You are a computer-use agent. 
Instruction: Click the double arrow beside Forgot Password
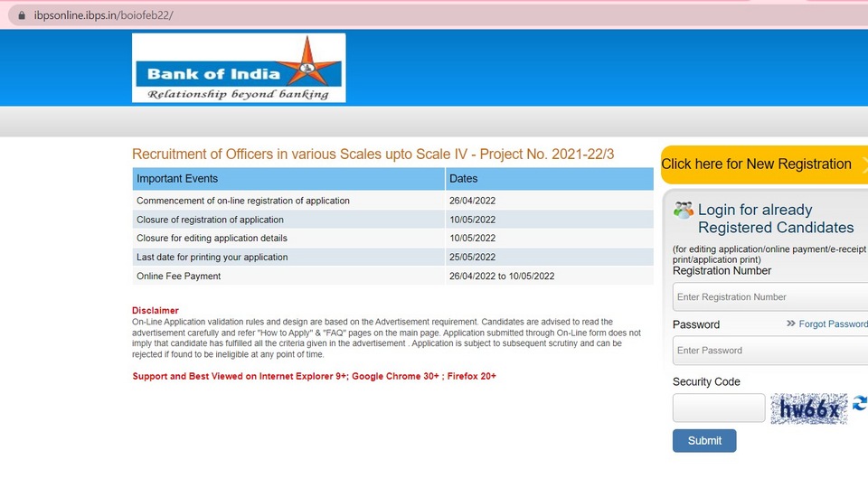click(790, 324)
